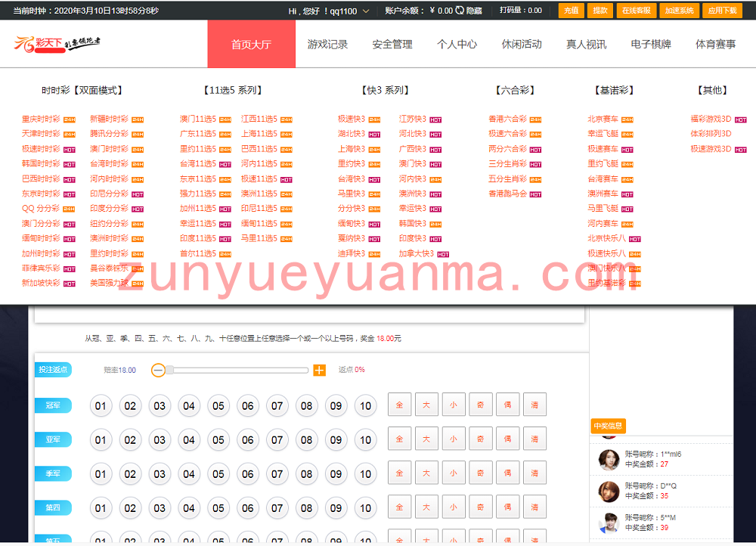Click avatar of winner D**Q
756x546 pixels.
pyautogui.click(x=609, y=492)
